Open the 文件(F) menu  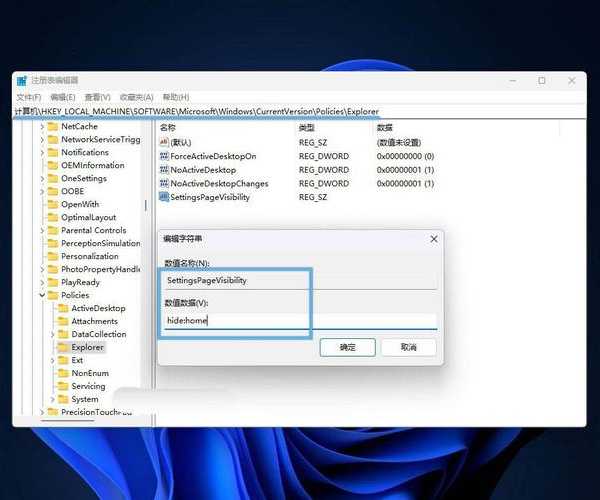click(x=28, y=97)
